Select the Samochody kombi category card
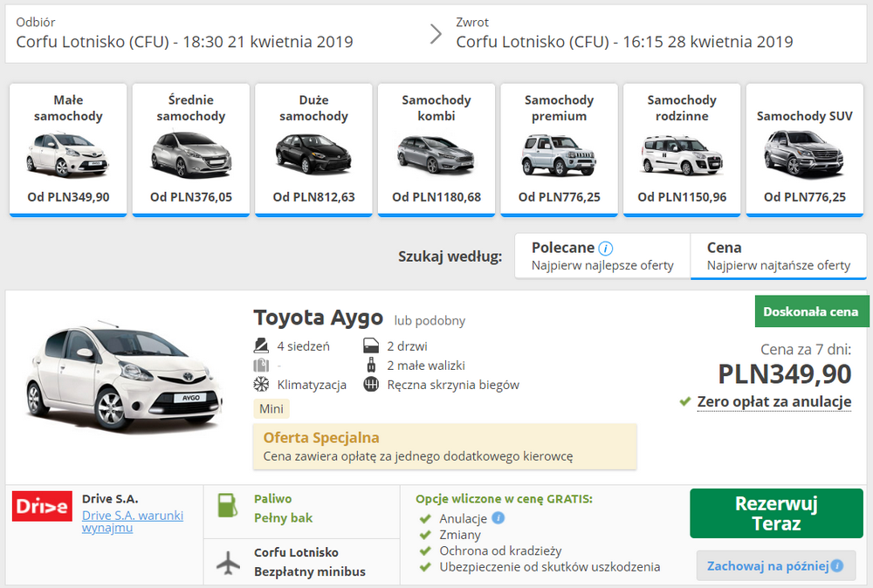The image size is (873, 588). point(436,150)
